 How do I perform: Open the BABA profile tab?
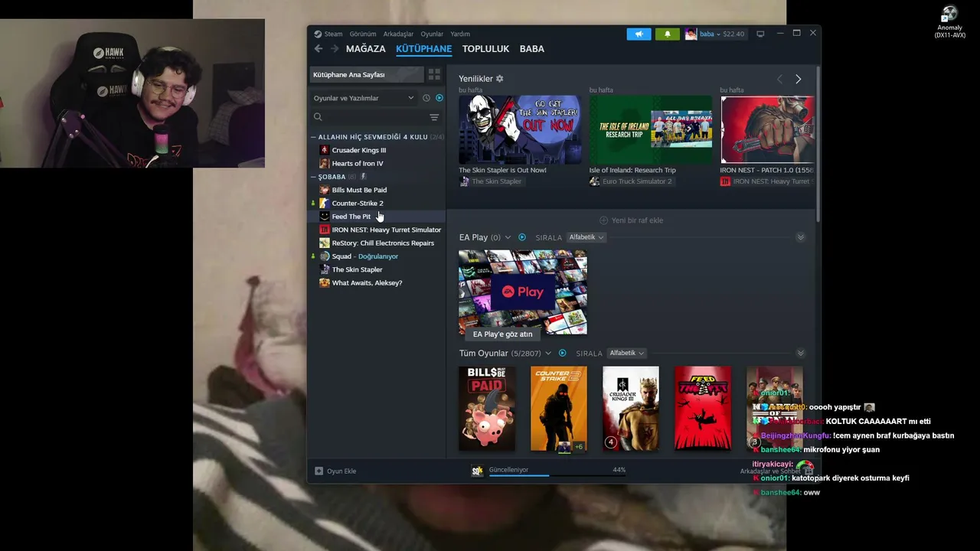click(x=532, y=49)
